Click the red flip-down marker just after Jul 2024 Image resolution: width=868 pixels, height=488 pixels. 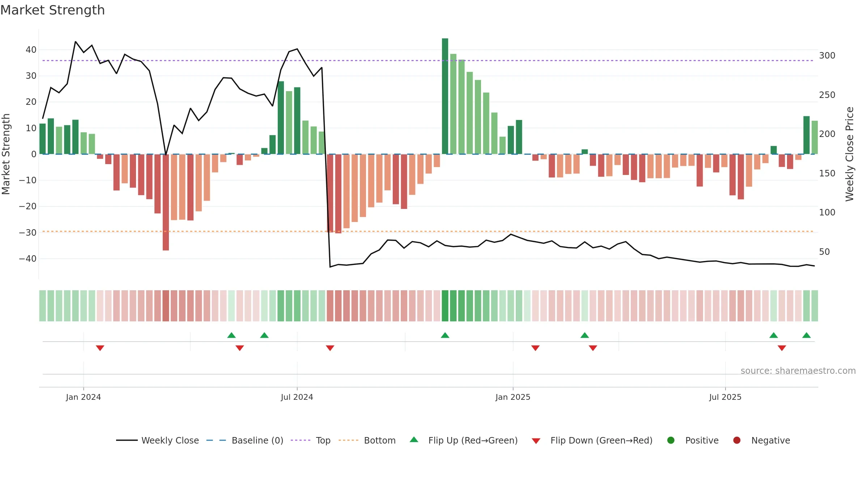tap(330, 348)
